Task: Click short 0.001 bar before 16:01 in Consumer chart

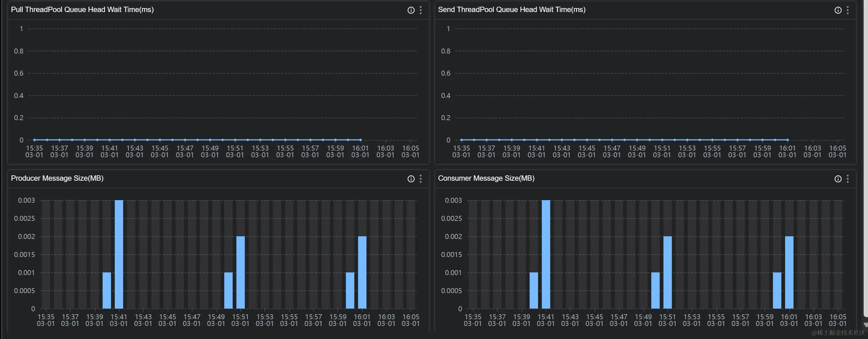Action: pyautogui.click(x=777, y=290)
